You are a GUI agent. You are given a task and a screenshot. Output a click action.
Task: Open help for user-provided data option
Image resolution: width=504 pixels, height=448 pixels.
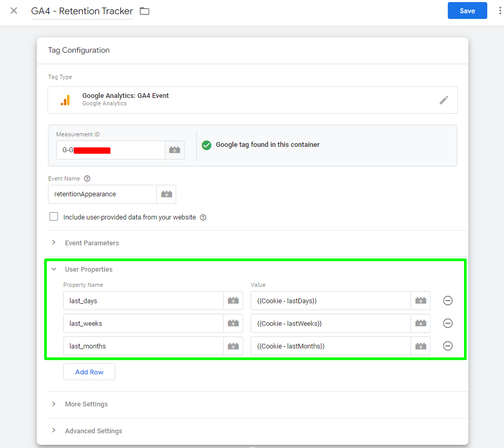pyautogui.click(x=203, y=217)
